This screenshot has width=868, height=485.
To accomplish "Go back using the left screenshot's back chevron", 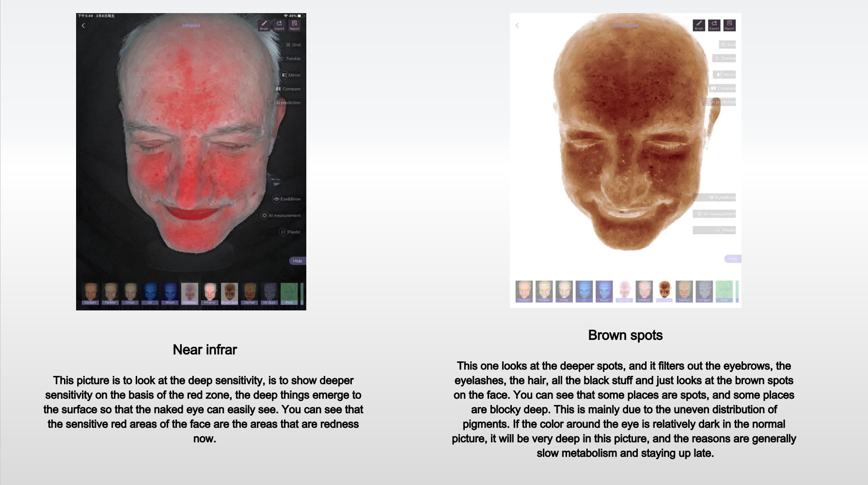I will (83, 26).
